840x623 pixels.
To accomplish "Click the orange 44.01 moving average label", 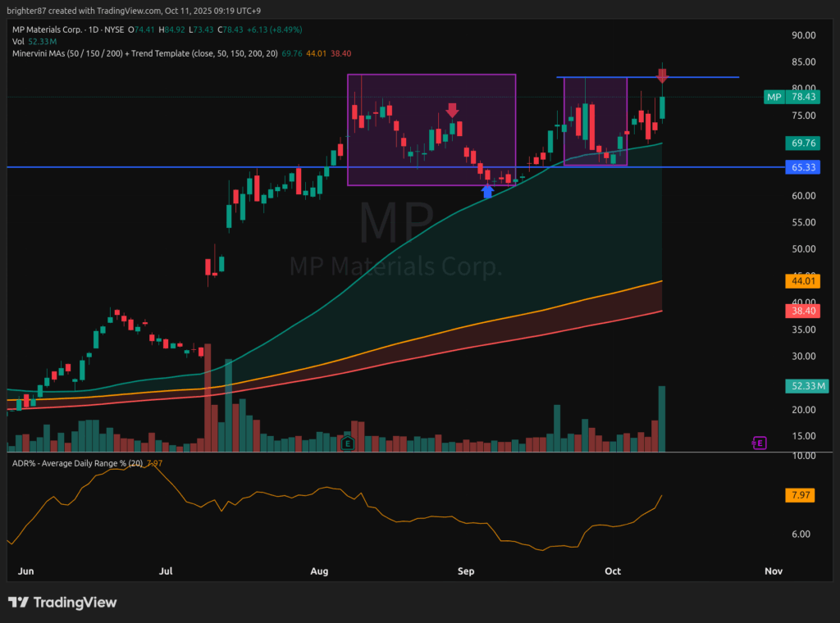I will [x=801, y=281].
